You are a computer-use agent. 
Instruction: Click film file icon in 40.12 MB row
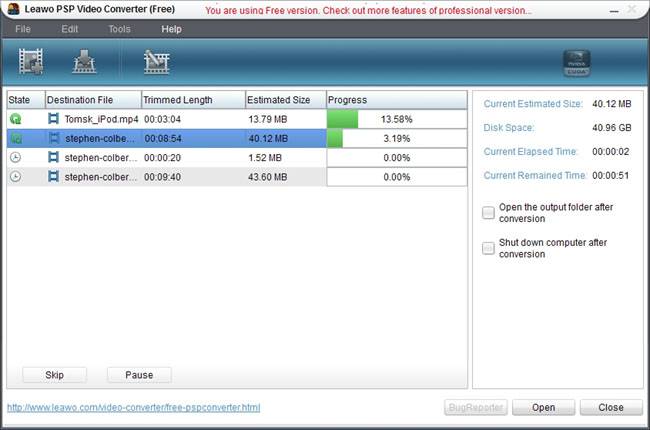pos(54,138)
